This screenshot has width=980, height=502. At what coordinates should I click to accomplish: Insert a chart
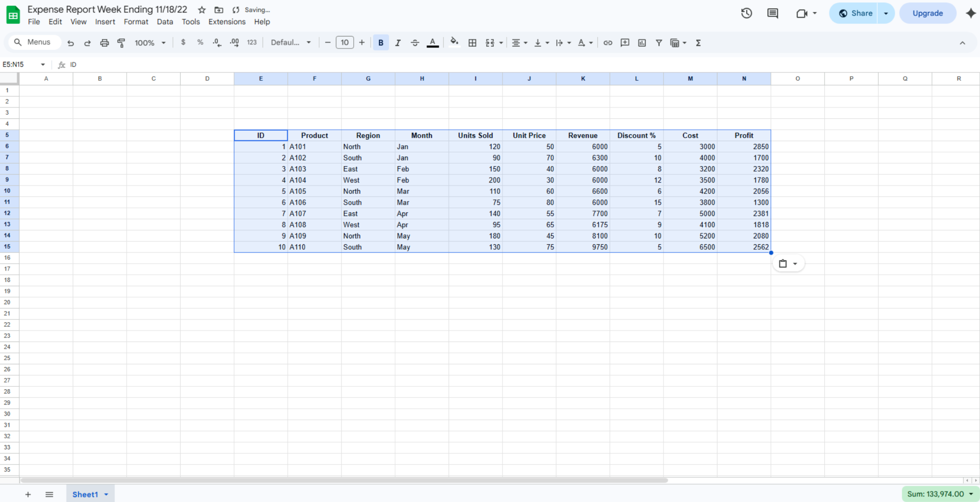tap(642, 43)
